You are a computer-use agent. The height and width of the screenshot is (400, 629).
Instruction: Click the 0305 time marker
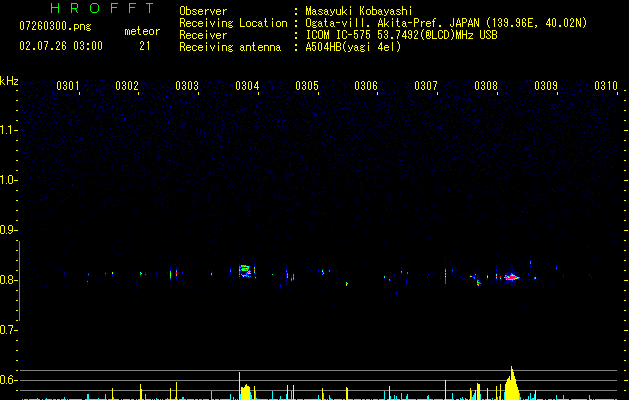click(307, 86)
